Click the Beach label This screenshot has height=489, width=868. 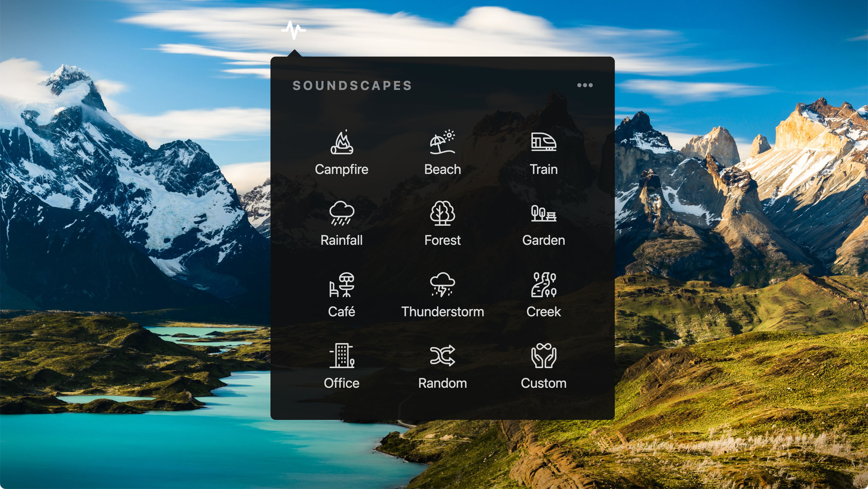point(442,169)
